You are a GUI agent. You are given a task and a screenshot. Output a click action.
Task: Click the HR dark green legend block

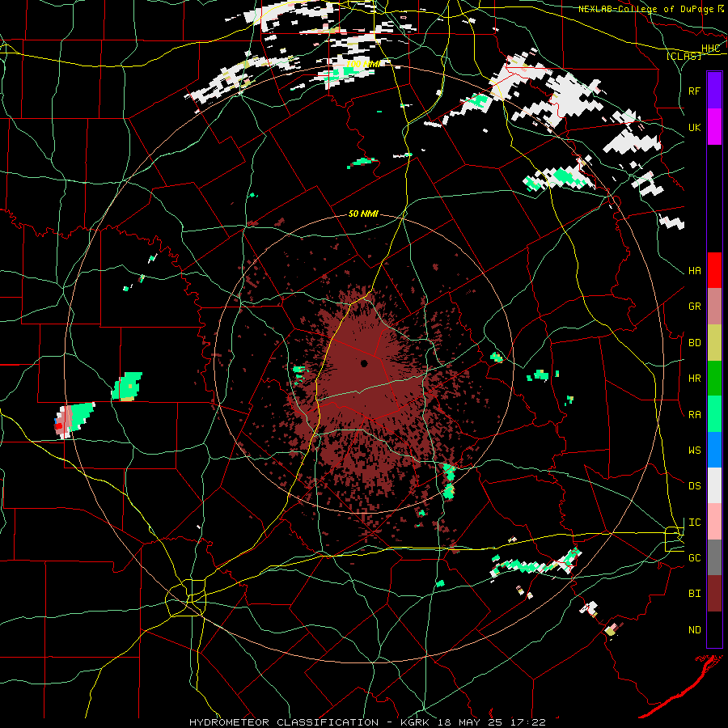[x=714, y=378]
